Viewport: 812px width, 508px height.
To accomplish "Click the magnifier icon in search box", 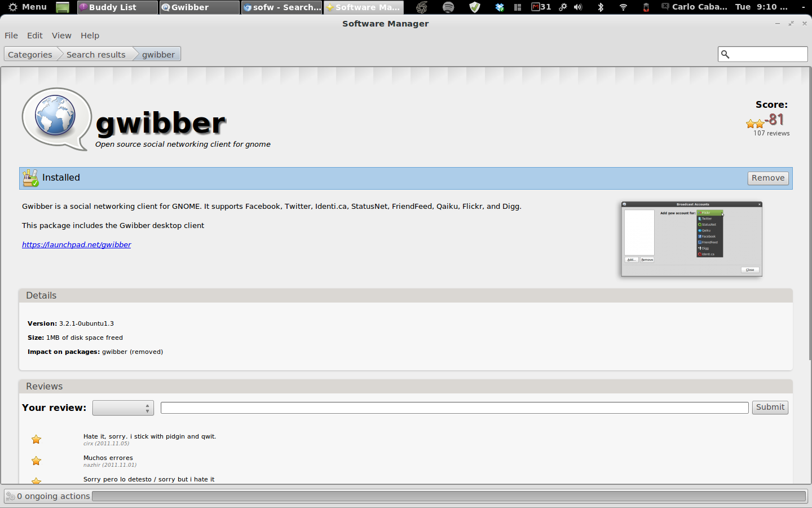I will [725, 55].
